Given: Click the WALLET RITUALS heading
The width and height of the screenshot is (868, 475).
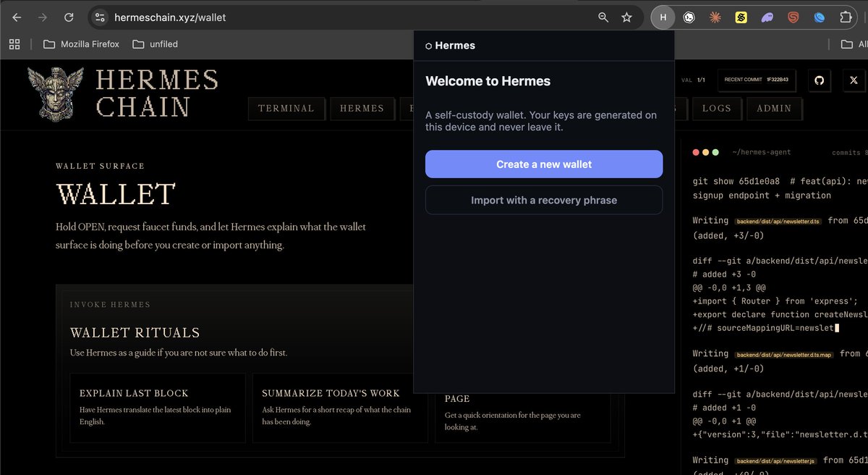Looking at the screenshot, I should (135, 333).
